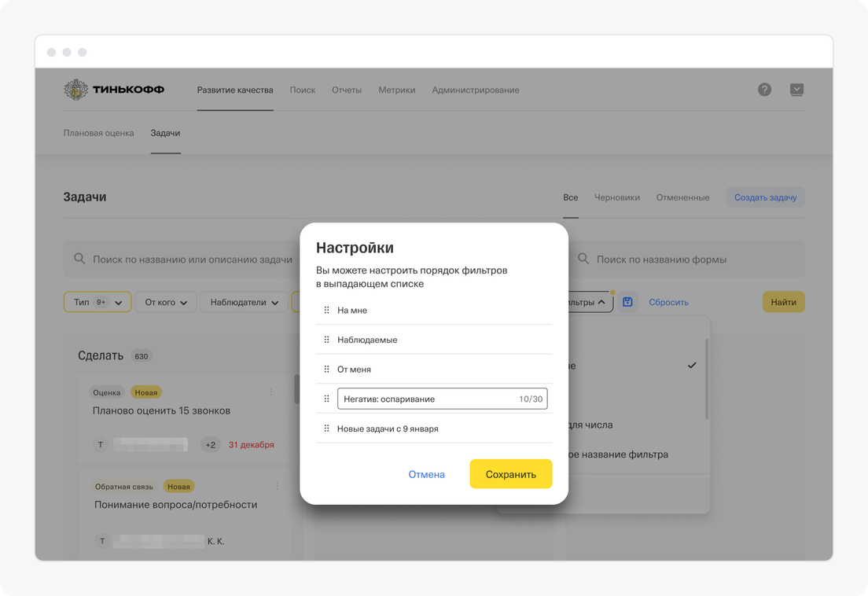Click the "Обратная связь" tag
Screen dimensions: 868x596
pos(123,487)
